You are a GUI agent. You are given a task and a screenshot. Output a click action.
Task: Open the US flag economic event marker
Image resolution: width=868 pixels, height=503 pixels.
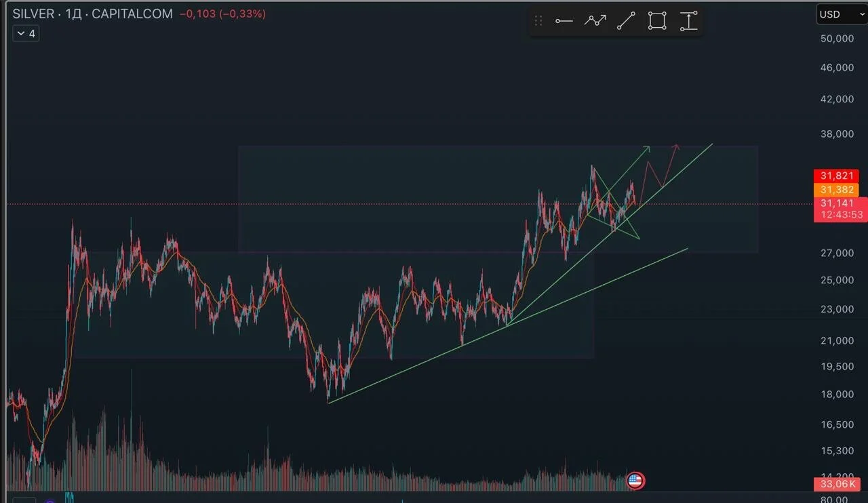coord(635,481)
